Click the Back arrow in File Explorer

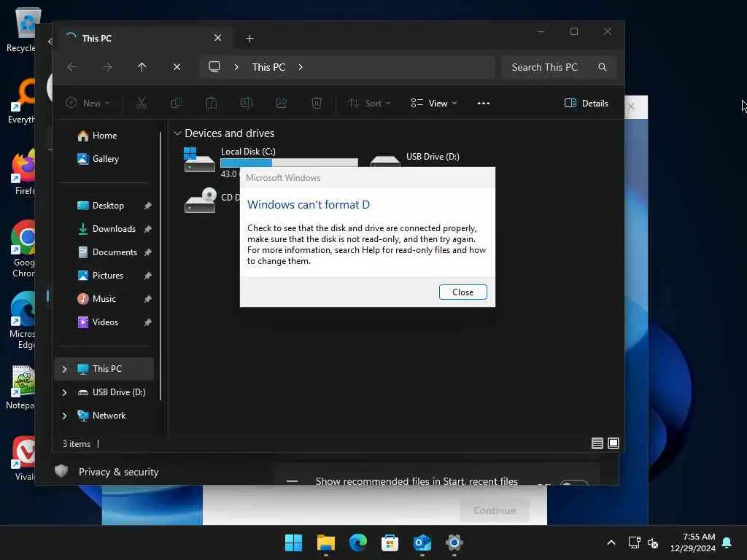coord(72,67)
